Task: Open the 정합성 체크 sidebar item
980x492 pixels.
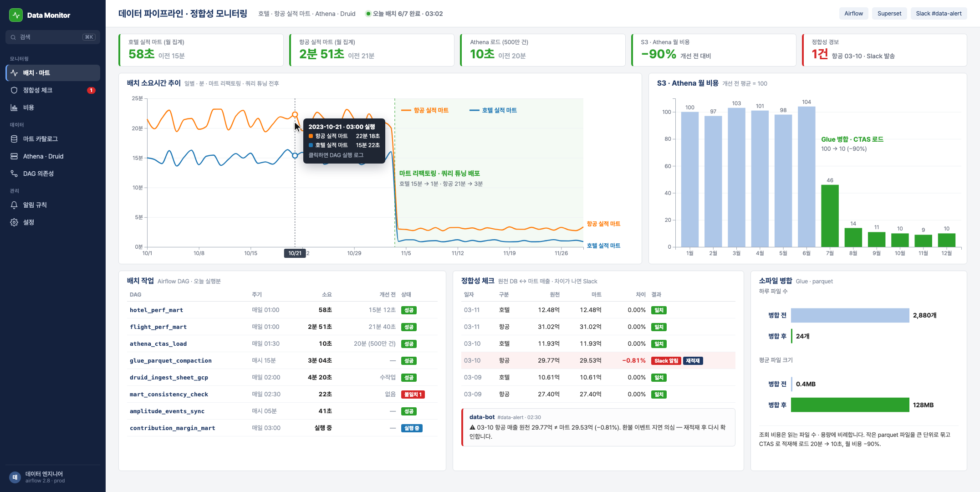Action: coord(53,90)
